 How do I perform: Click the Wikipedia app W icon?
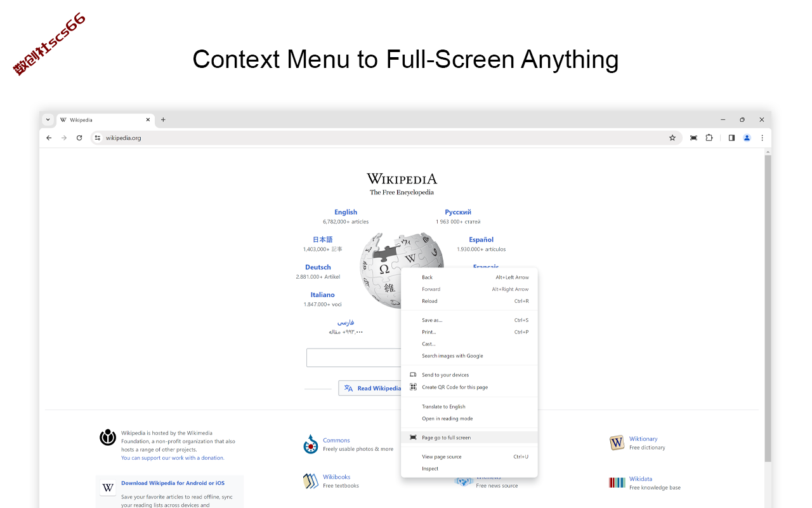[108, 488]
